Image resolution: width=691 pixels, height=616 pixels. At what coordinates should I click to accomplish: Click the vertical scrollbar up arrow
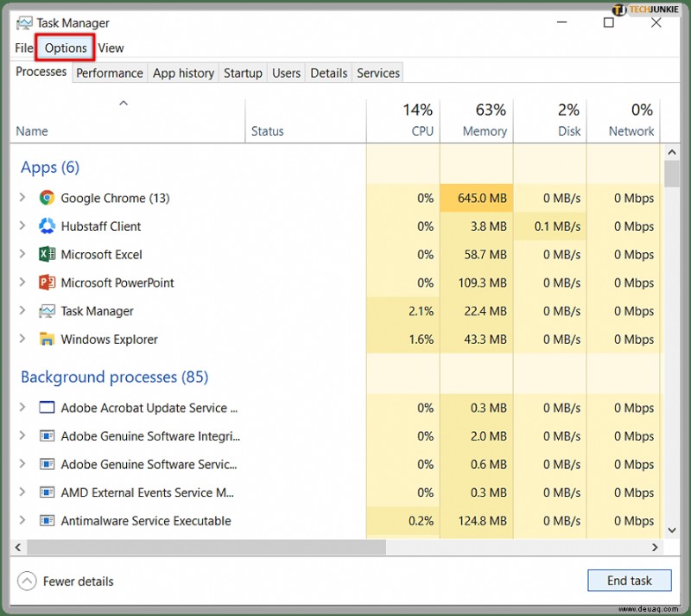(x=672, y=153)
